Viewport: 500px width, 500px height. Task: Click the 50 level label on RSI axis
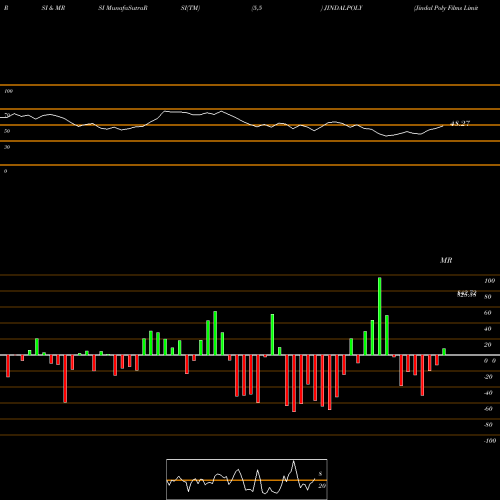(7, 131)
